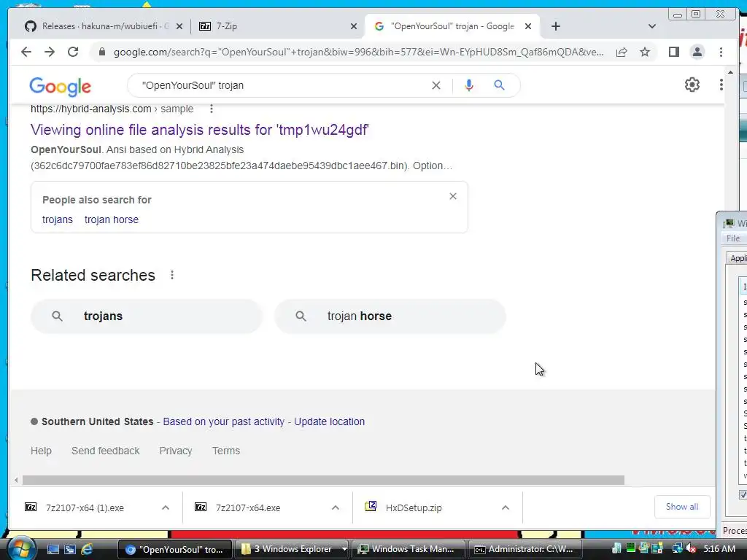Viewport: 747px width, 560px height.
Task: Show desktop from quick launch
Action: (x=53, y=550)
